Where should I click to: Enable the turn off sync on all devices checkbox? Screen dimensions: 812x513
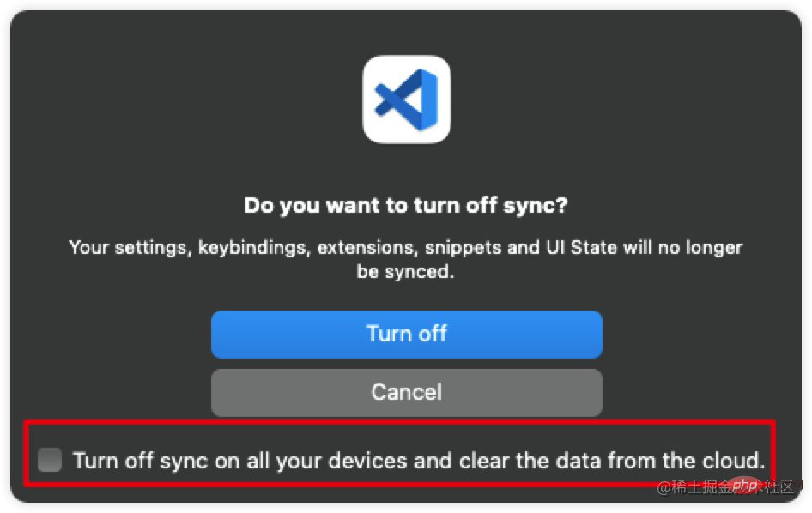51,460
